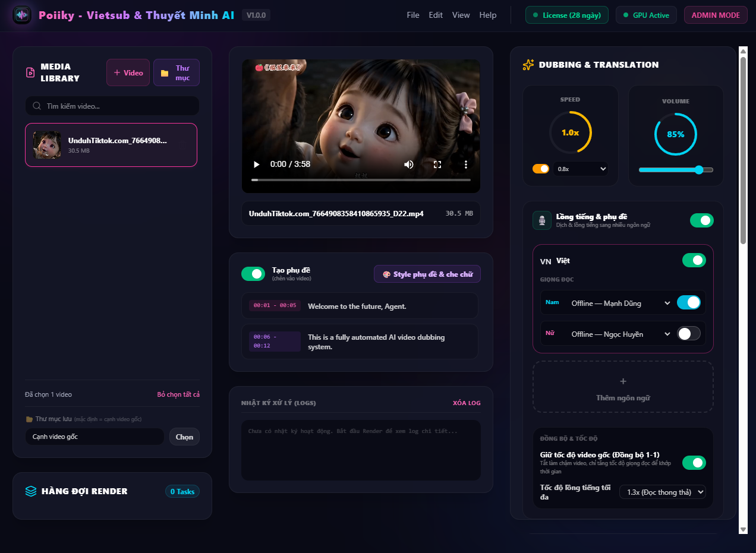The height and width of the screenshot is (553, 756).
Task: Click the green dot on the License badge
Action: point(535,15)
